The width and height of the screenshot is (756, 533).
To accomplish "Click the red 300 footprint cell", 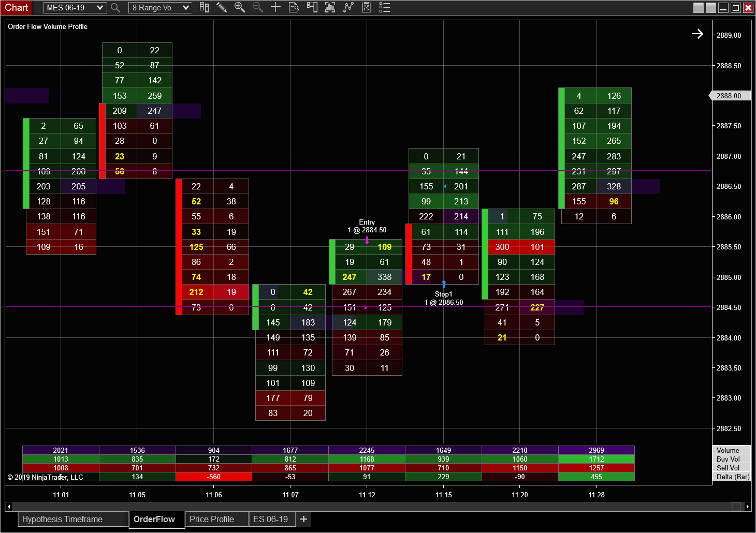I will 502,247.
